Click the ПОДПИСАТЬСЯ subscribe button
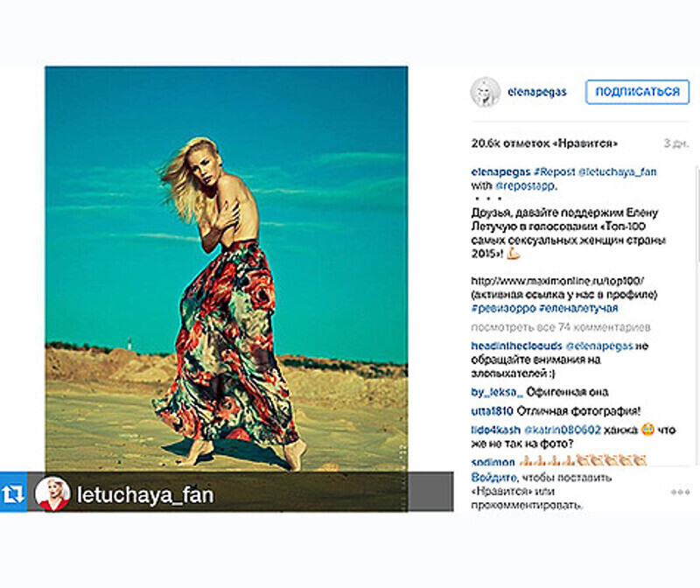 pyautogui.click(x=638, y=92)
